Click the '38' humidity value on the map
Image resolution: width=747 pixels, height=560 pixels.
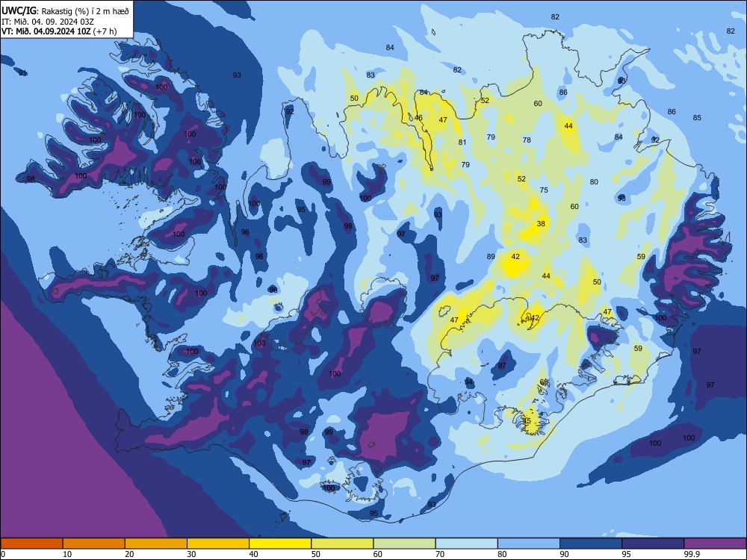pyautogui.click(x=541, y=223)
